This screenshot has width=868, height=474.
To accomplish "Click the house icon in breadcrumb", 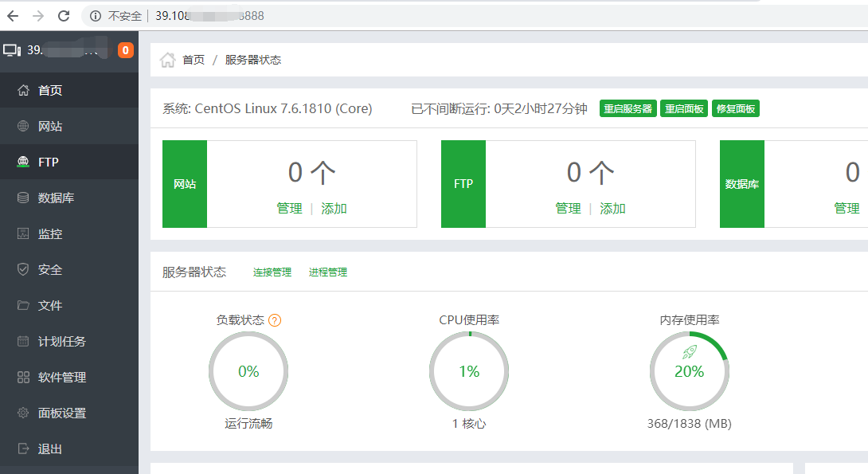I will (x=168, y=59).
